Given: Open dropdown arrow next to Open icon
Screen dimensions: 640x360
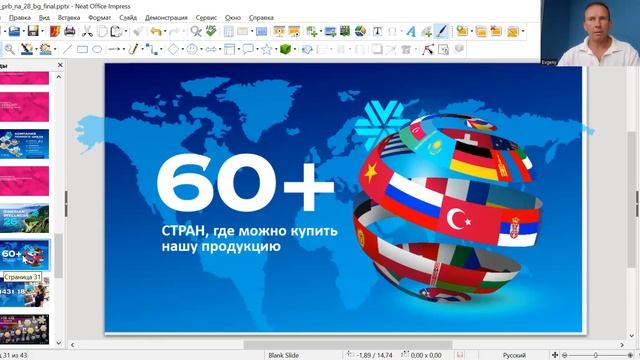Looking at the screenshot, I should pos(24,31).
